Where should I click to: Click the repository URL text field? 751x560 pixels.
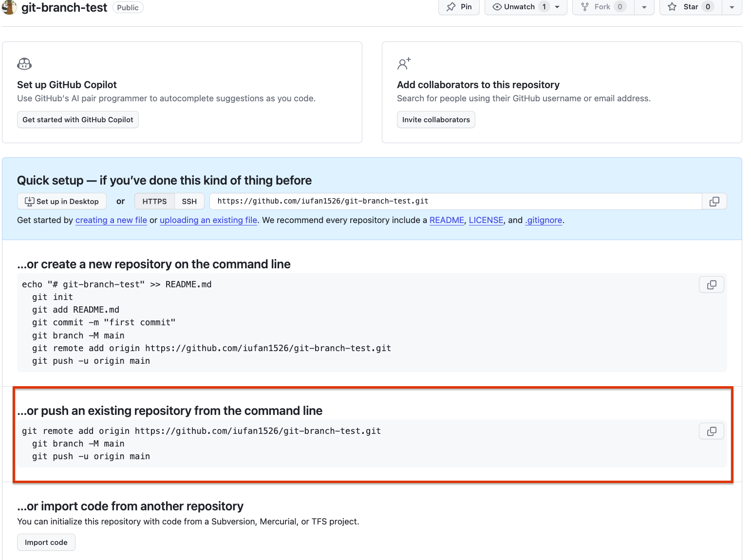point(456,202)
